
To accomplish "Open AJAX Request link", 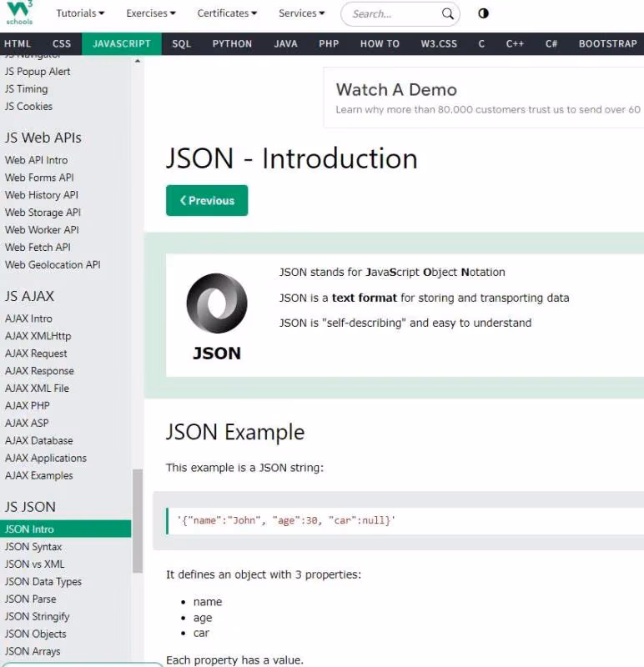I will tap(36, 354).
